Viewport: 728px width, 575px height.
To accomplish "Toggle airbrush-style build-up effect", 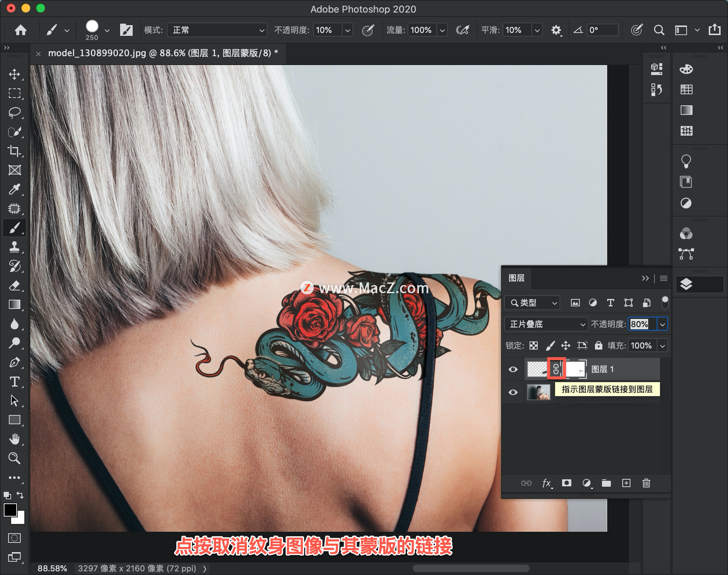I will (462, 30).
